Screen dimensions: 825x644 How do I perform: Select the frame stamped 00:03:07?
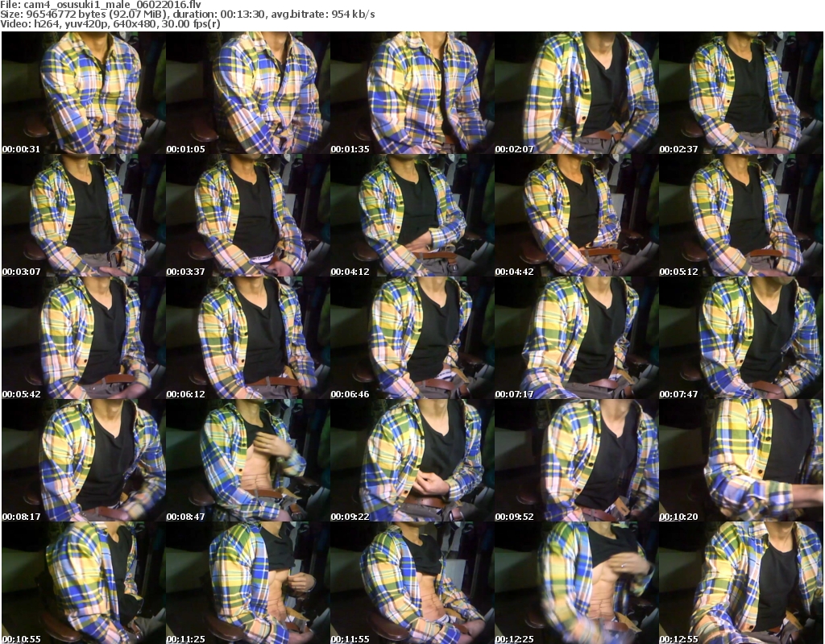coord(84,215)
